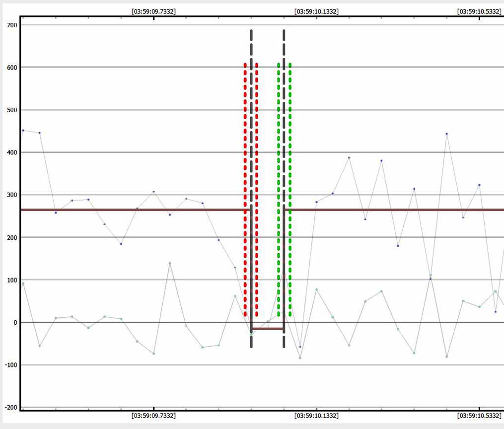Click the bottom-axis timestamp 03:59:10.1332
The width and height of the screenshot is (504, 429).
[x=316, y=416]
